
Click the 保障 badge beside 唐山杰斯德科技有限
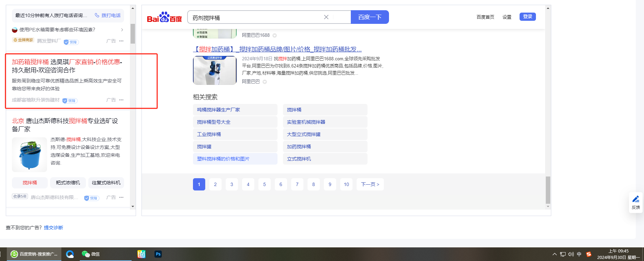point(92,198)
